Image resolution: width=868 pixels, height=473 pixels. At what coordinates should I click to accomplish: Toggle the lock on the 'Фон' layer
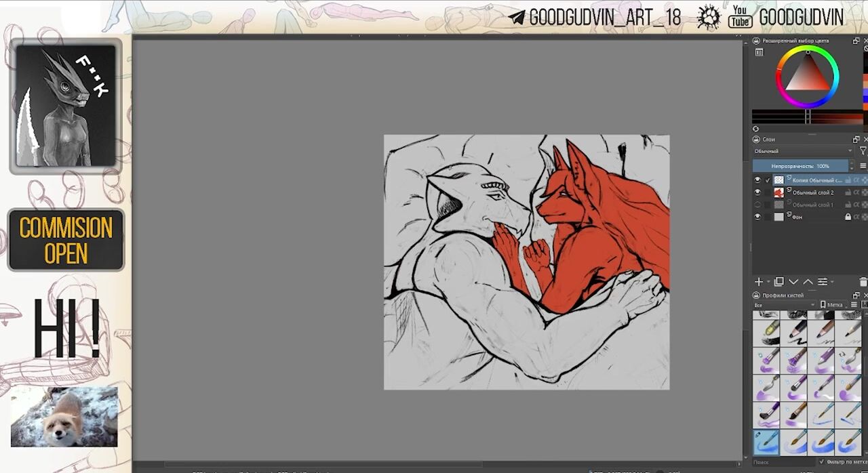coord(848,217)
